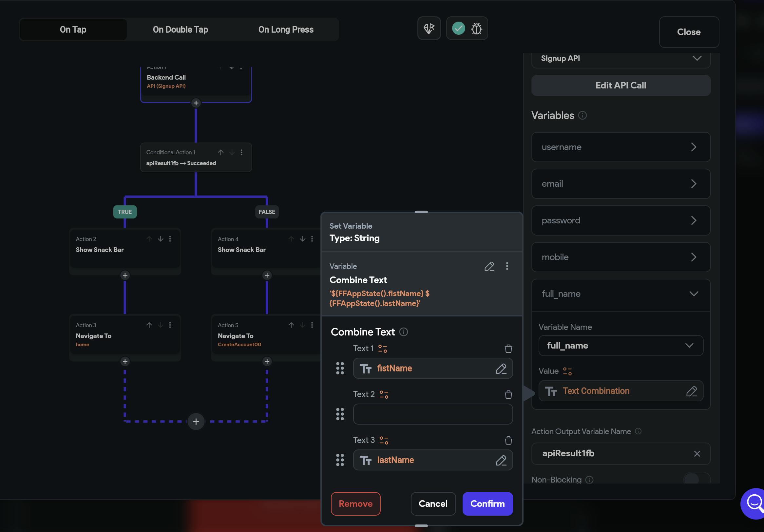The height and width of the screenshot is (532, 764).
Task: Delete the Text 1 entry with trash icon
Action: point(508,349)
